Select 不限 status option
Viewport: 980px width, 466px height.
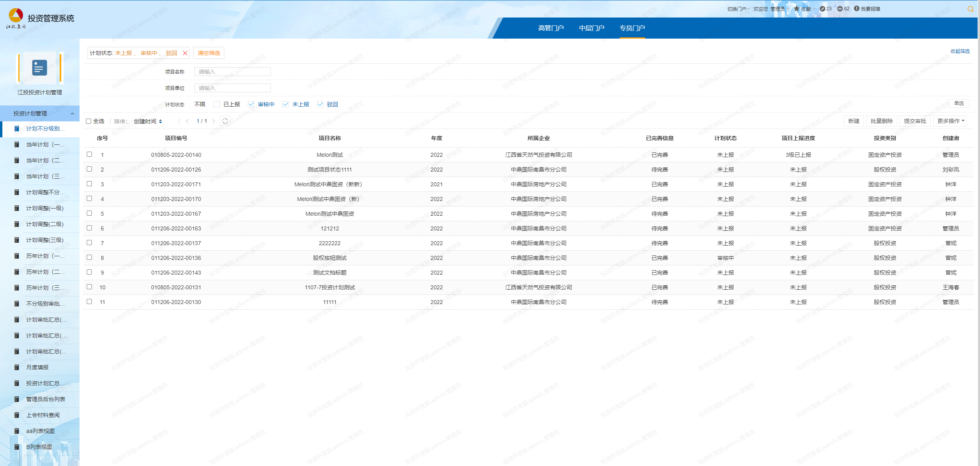(200, 104)
